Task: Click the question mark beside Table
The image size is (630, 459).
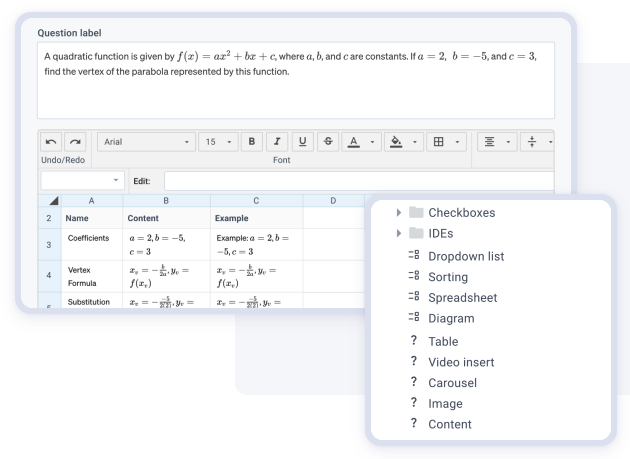Action: point(414,340)
